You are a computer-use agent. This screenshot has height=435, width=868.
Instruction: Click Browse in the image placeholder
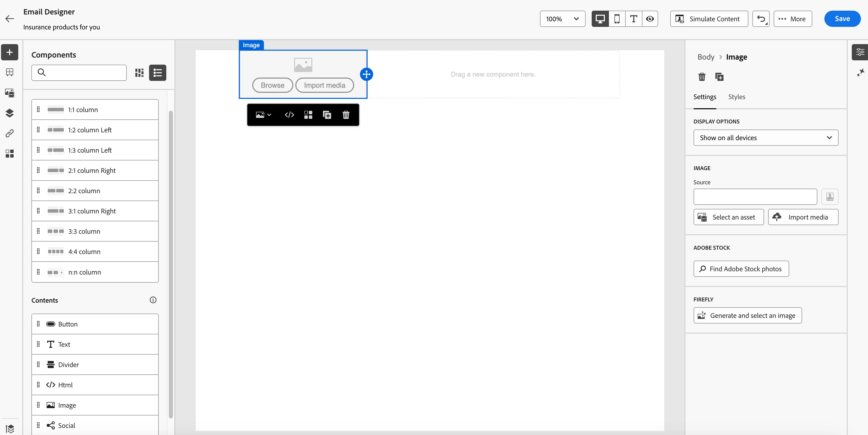272,85
